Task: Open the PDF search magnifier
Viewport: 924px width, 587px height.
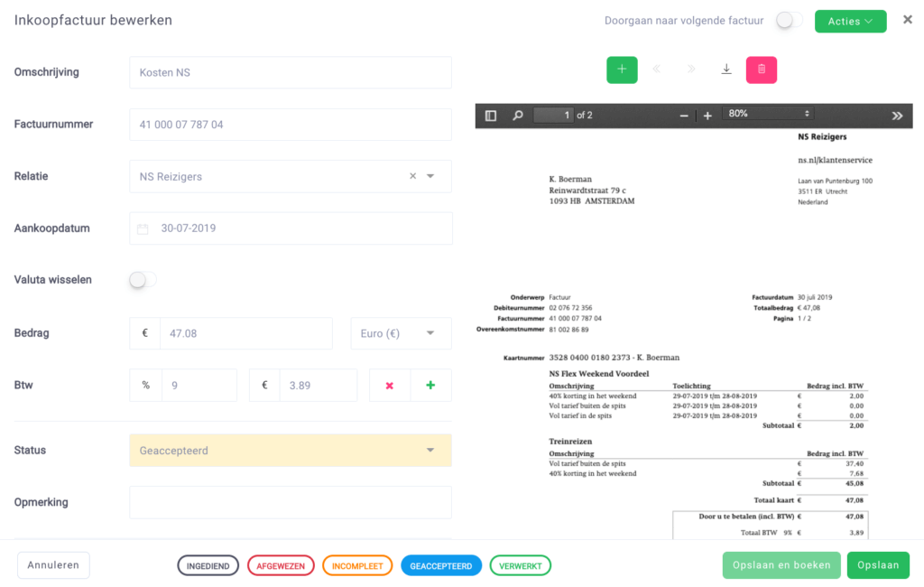Action: point(517,116)
